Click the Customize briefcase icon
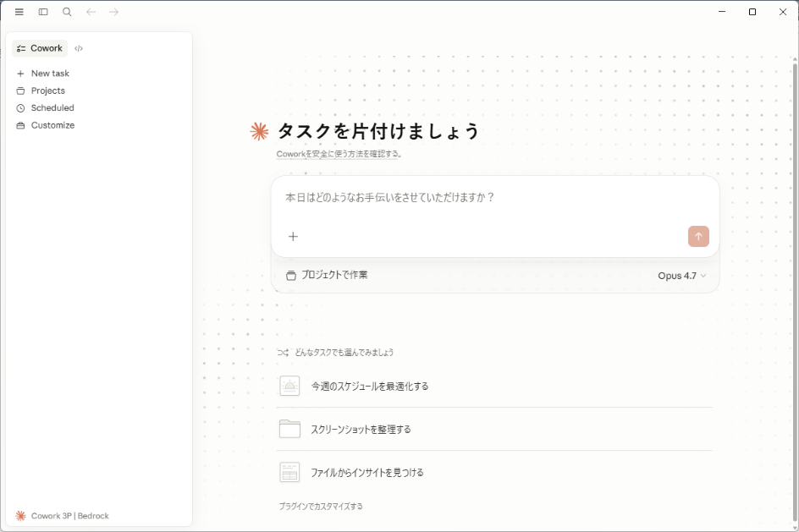Image resolution: width=799 pixels, height=532 pixels. point(20,126)
